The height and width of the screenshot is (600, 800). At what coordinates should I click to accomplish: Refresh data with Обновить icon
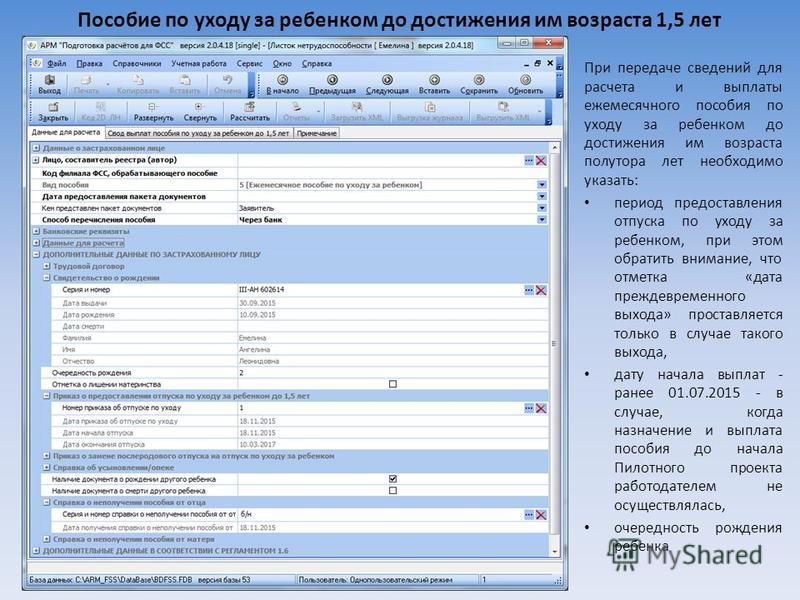[526, 84]
